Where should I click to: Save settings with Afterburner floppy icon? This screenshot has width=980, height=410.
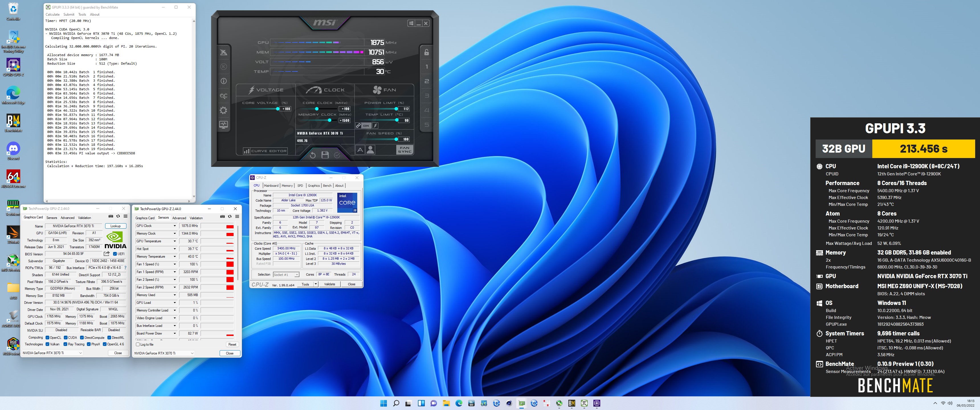point(325,155)
